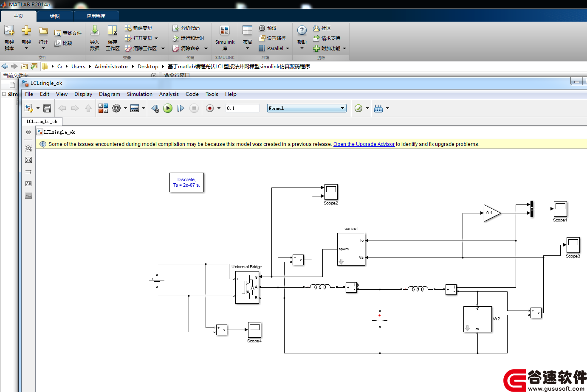Open the Simulation menu

(140, 94)
